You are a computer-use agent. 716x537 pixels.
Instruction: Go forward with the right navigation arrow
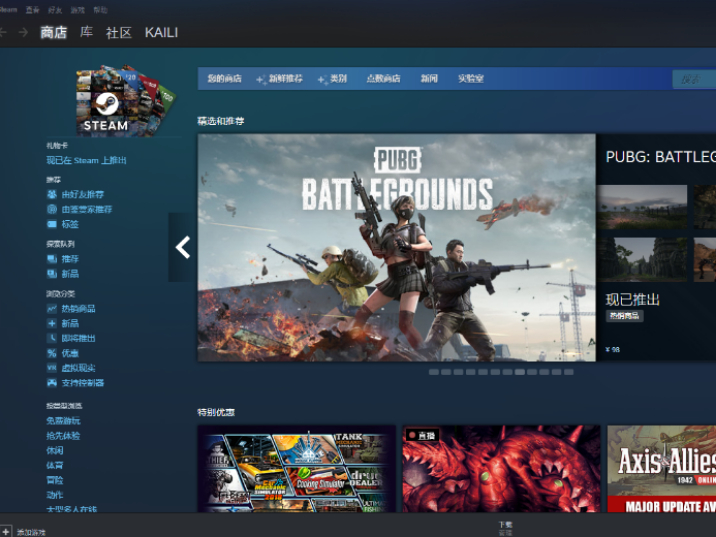click(x=23, y=32)
